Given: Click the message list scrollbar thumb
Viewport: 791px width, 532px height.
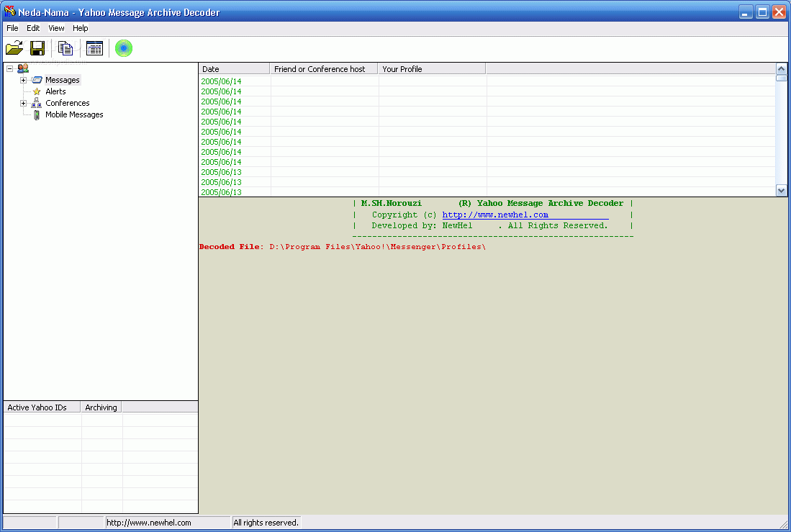Looking at the screenshot, I should 782,78.
